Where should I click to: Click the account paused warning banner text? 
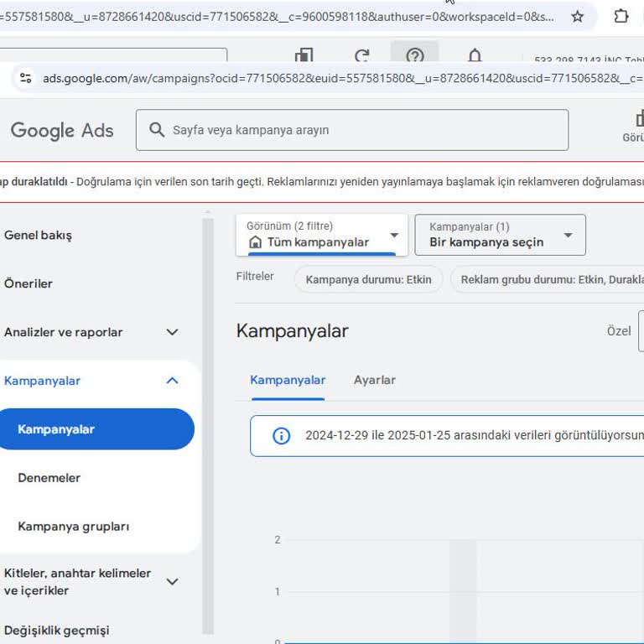(x=322, y=181)
